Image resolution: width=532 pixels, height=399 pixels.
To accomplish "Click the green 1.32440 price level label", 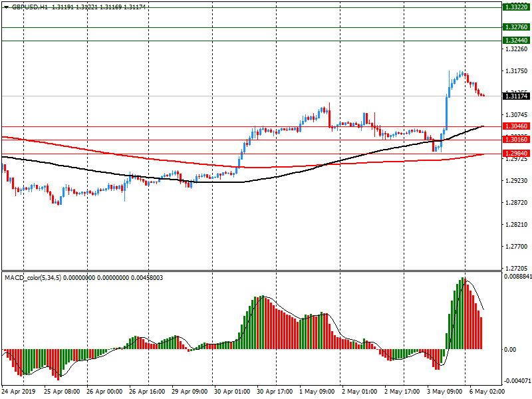I will tap(516, 41).
